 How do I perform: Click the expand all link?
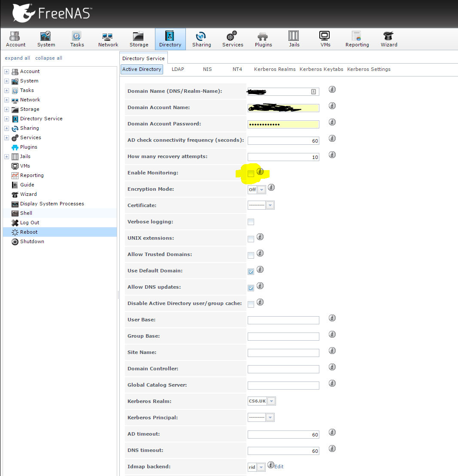[x=17, y=58]
